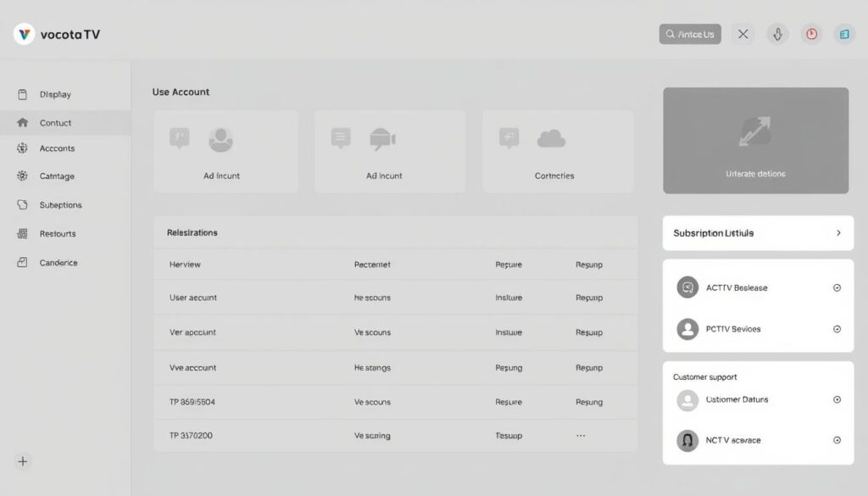Select radio button for ACTTV Beslease
Image resolution: width=868 pixels, height=496 pixels.
[x=837, y=288]
